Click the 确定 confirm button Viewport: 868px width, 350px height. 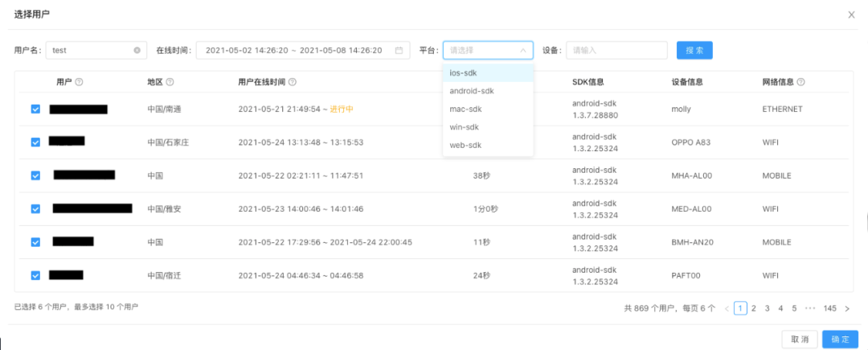[841, 339]
